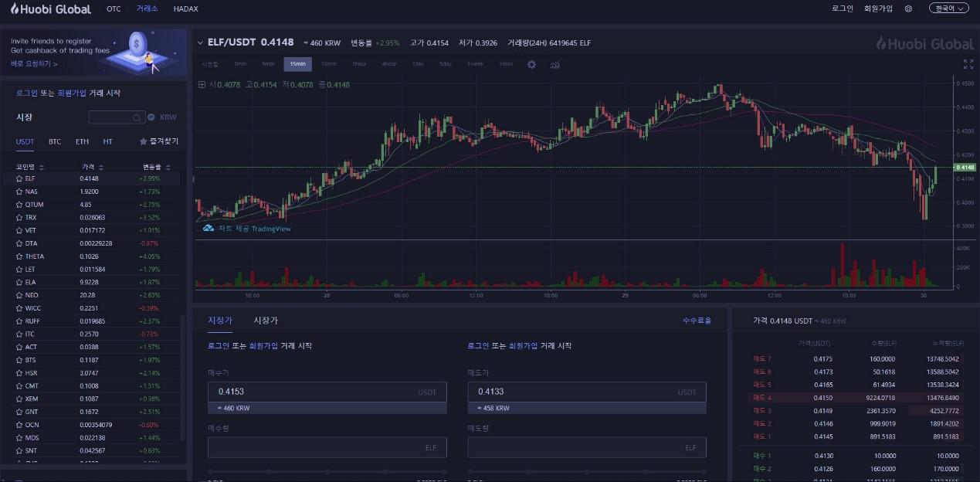
Task: Click the magnifier in market search box
Action: [136, 117]
